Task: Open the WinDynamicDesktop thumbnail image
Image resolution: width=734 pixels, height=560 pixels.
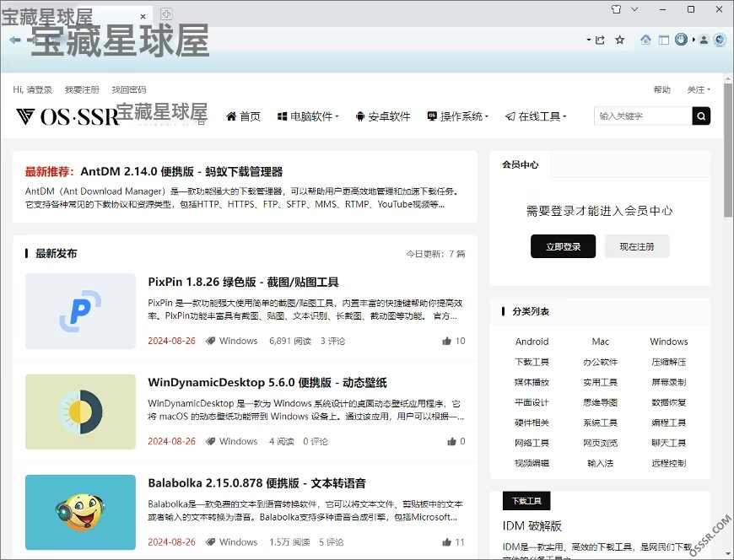Action: [80, 412]
